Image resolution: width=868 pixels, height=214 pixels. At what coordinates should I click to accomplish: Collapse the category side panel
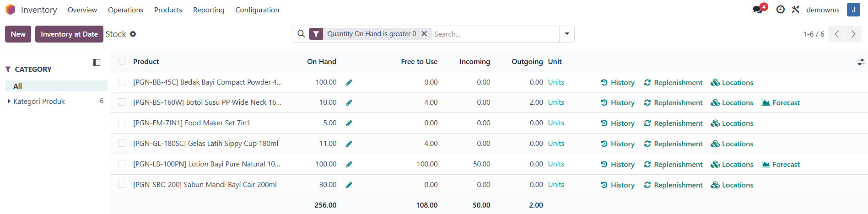point(97,62)
